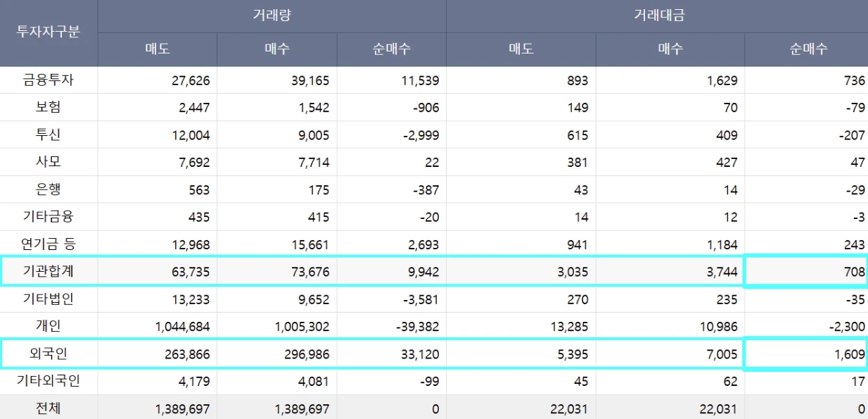Click highlighted 1,609 net purchase cell
Screen dimensions: 868x419
click(806, 354)
